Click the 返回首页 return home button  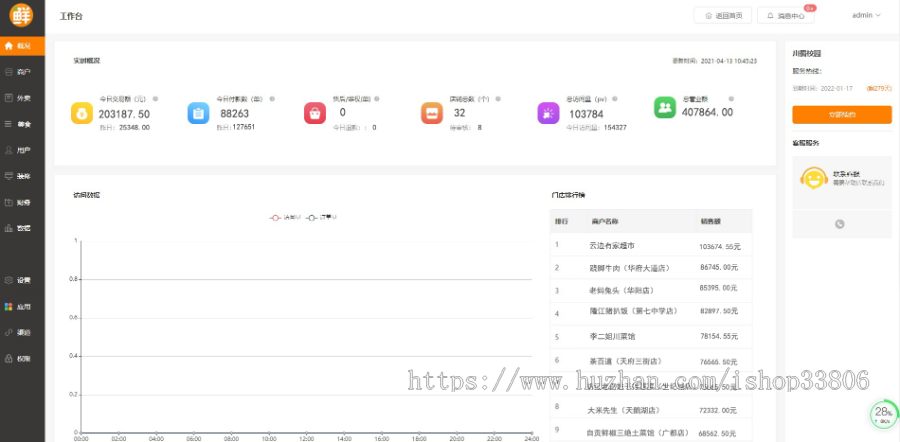click(x=723, y=15)
